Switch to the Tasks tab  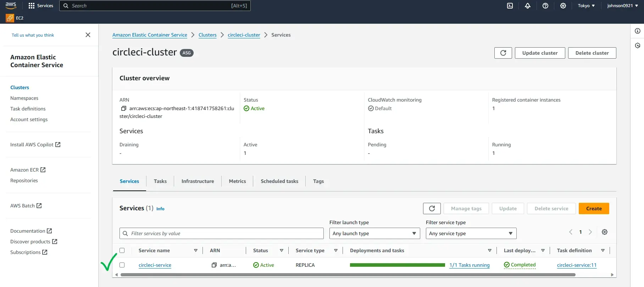coord(160,181)
